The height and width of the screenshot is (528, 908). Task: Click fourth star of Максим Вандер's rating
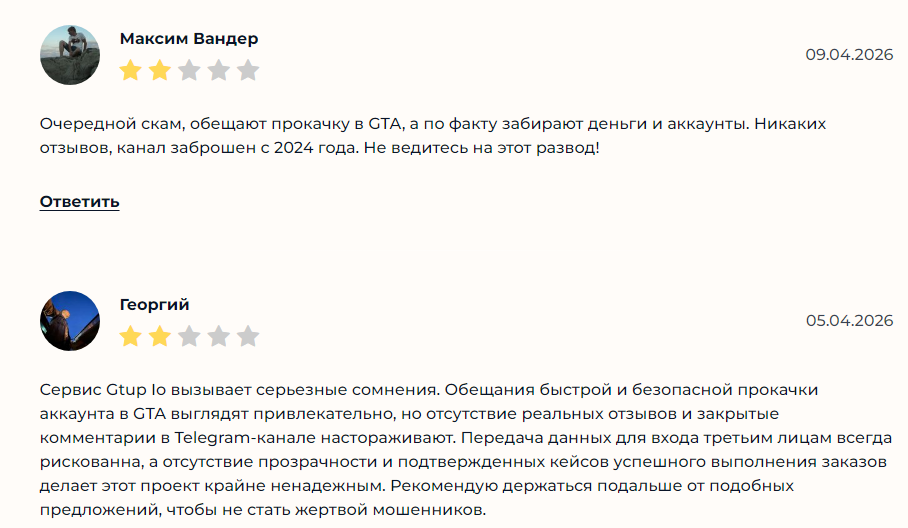pos(218,70)
